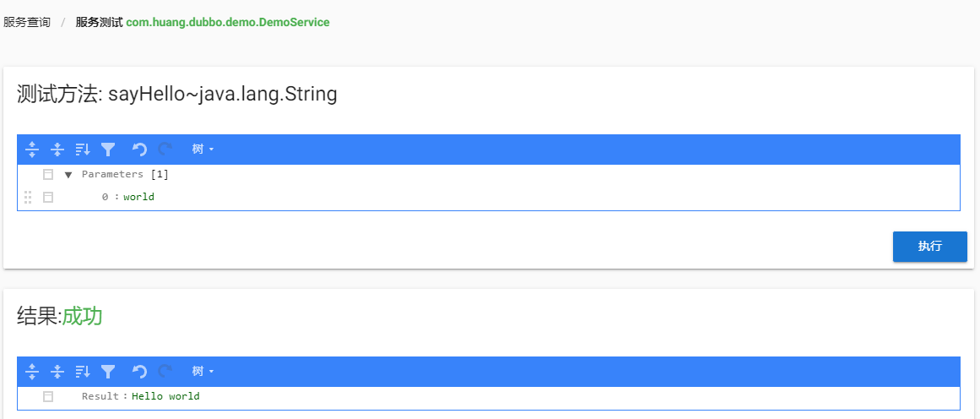Undo in result editor toolbar
This screenshot has width=980, height=419.
pyautogui.click(x=139, y=372)
